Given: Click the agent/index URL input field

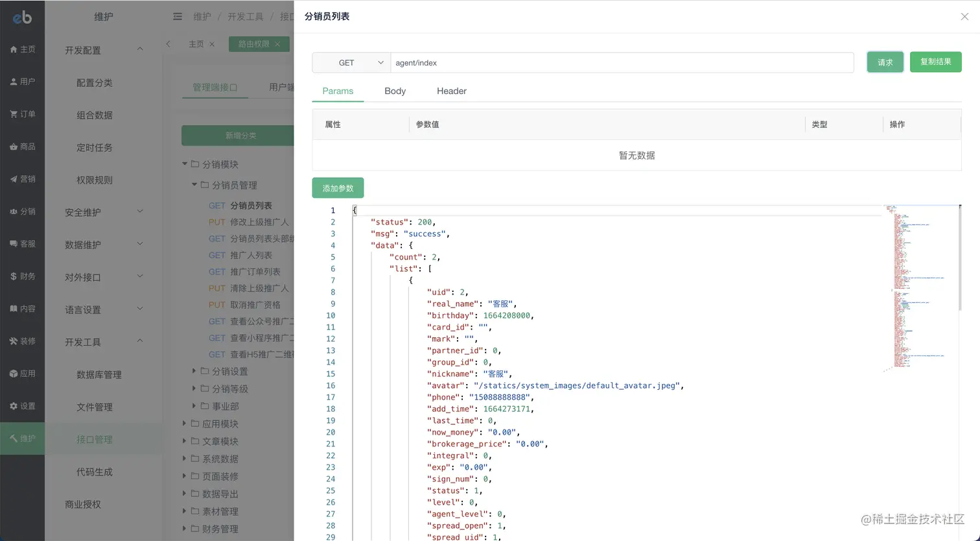Looking at the screenshot, I should point(622,63).
